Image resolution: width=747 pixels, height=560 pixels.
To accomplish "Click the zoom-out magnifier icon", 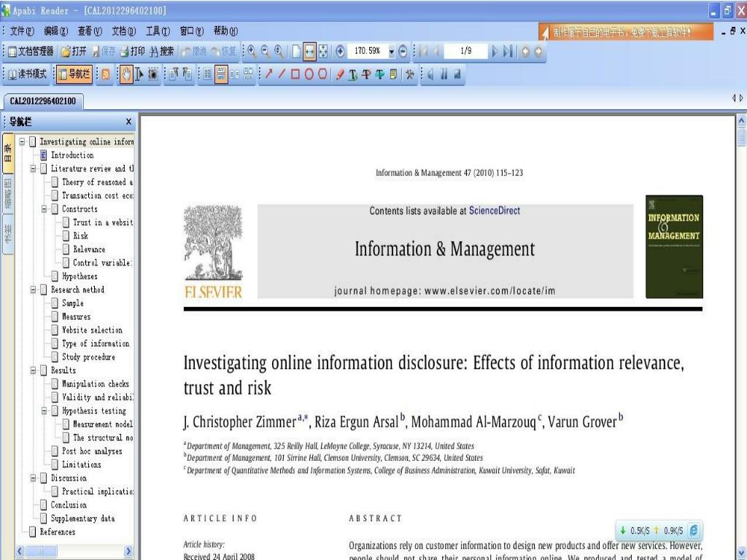I will tap(266, 52).
